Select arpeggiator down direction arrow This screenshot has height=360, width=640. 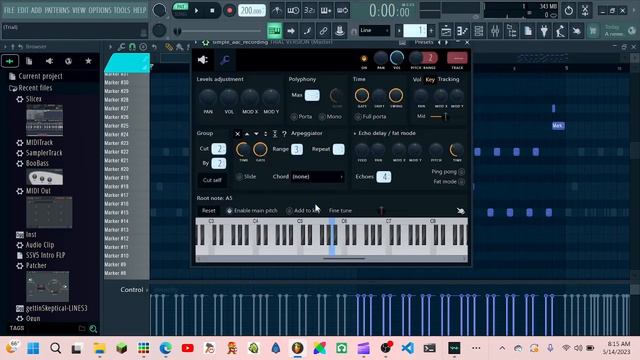coord(256,133)
